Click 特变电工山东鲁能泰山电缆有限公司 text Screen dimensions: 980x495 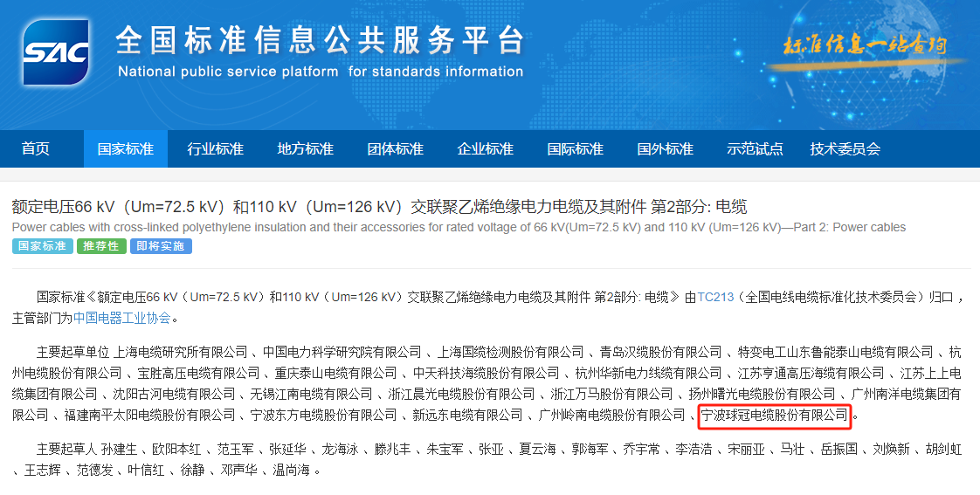836,353
